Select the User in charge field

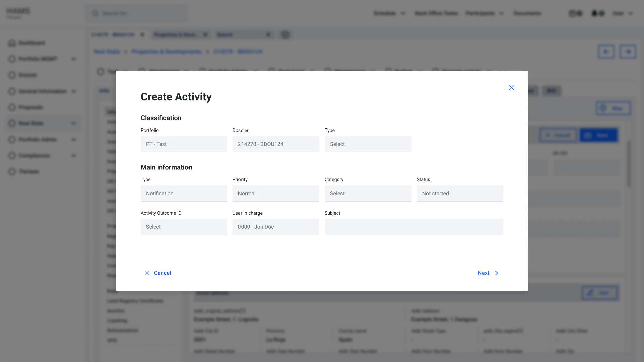[276, 227]
